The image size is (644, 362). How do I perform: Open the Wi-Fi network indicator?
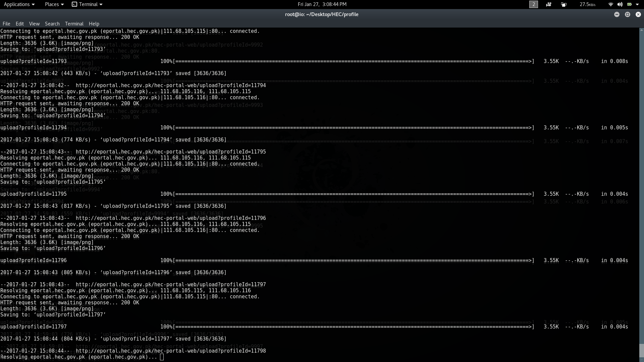(x=610, y=4)
